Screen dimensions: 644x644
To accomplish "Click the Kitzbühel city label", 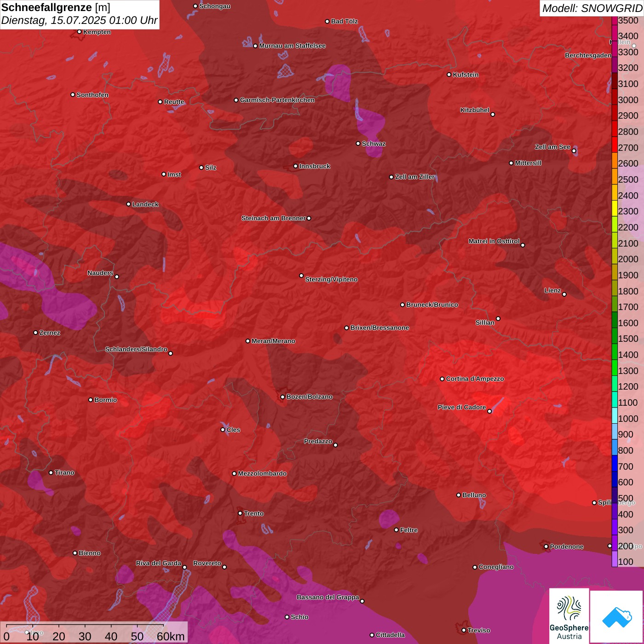I will click(x=475, y=110).
